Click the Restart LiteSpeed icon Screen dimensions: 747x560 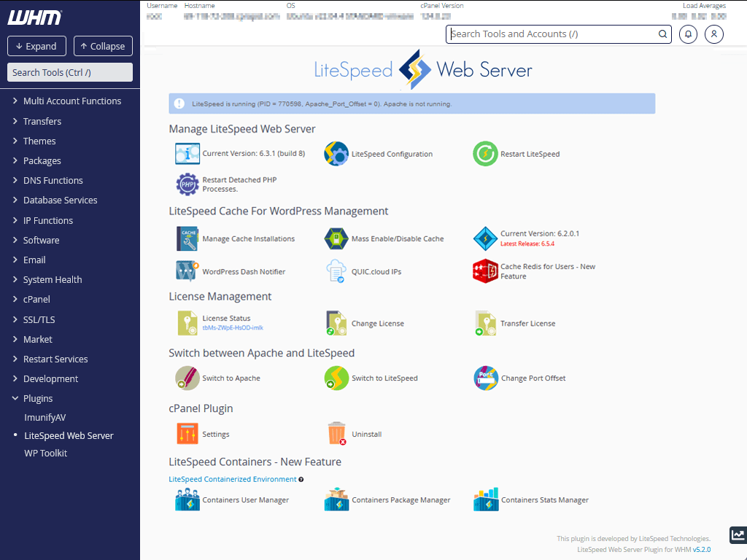485,153
